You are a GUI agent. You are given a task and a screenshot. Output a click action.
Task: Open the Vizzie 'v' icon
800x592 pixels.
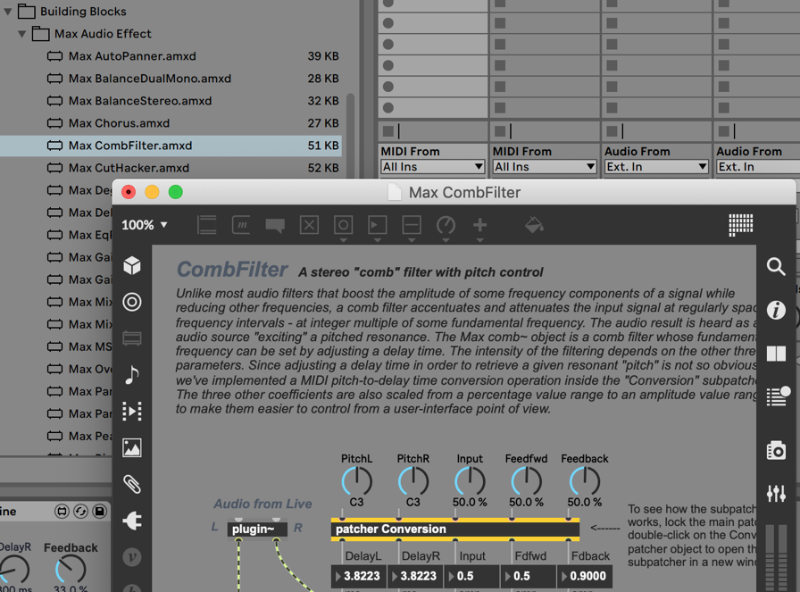tap(132, 557)
